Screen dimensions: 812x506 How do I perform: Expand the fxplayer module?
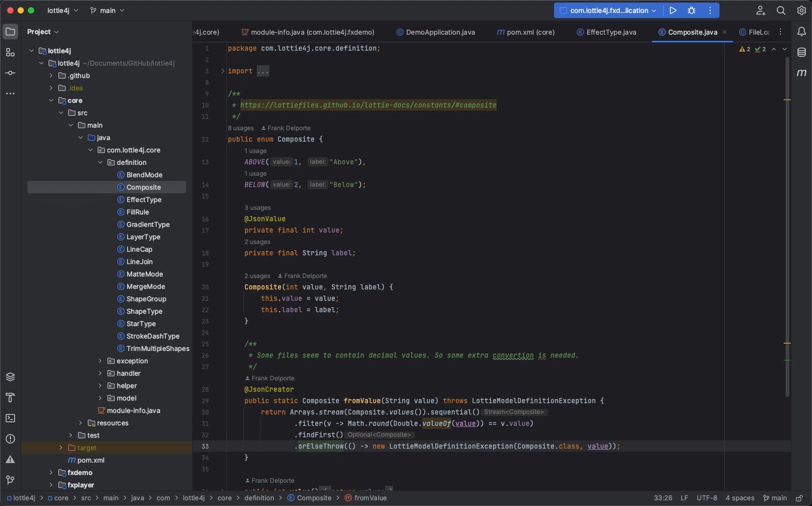pyautogui.click(x=51, y=485)
